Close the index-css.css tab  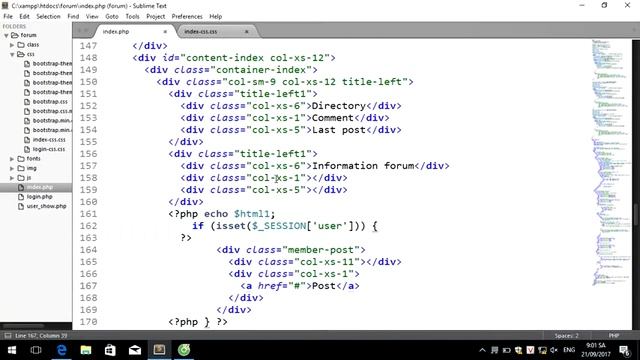[247, 31]
